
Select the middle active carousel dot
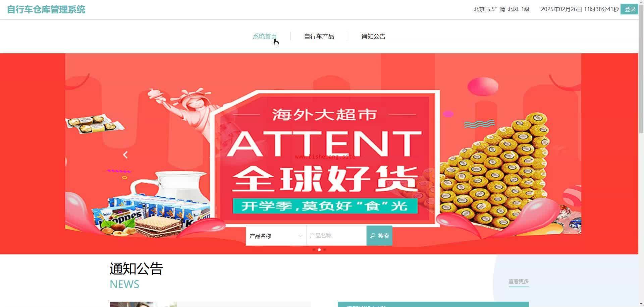point(319,250)
